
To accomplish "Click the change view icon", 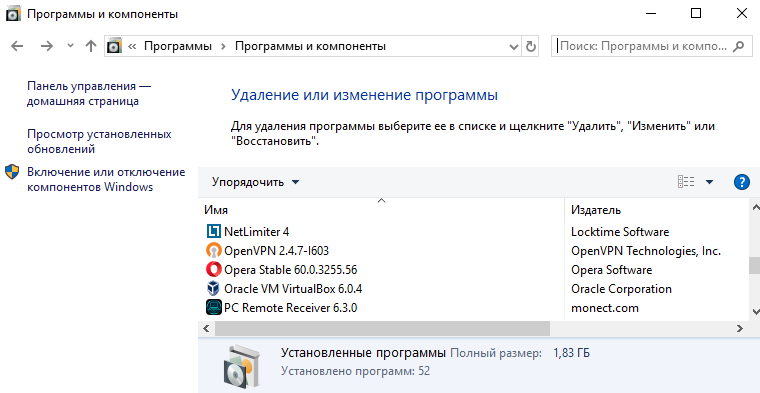I will coord(686,182).
